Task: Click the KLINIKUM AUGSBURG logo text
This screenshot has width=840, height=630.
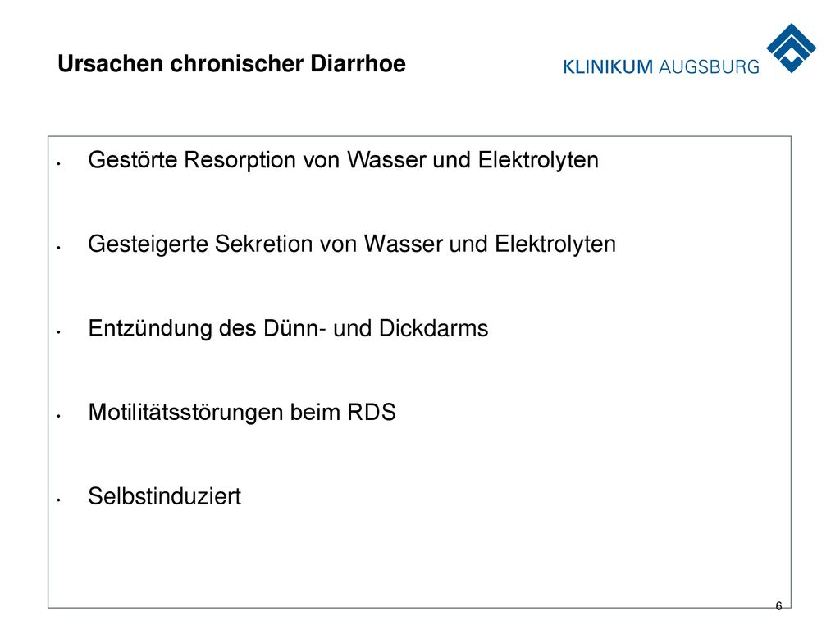Action: point(661,67)
